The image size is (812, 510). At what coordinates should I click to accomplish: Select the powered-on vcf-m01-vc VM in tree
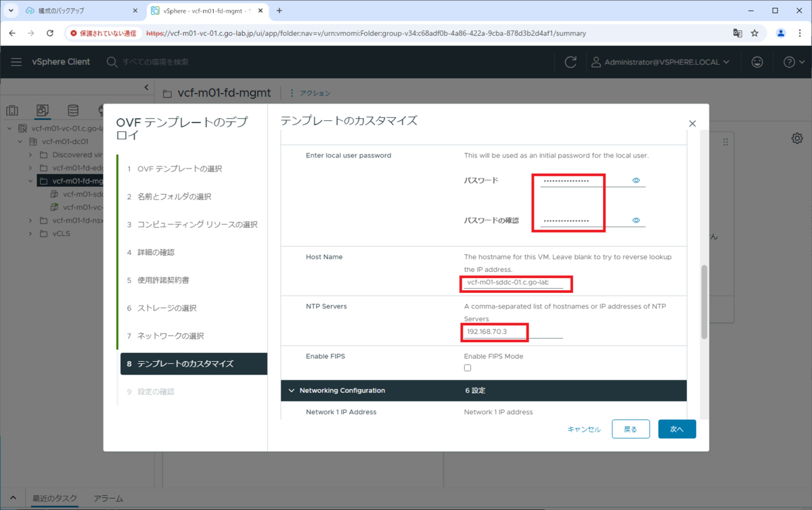coord(76,208)
